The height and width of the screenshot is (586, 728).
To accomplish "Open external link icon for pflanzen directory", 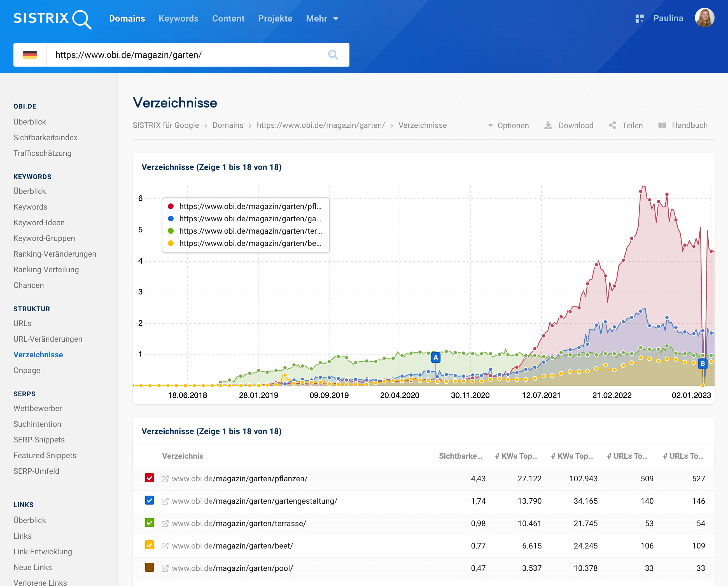I will pos(165,479).
